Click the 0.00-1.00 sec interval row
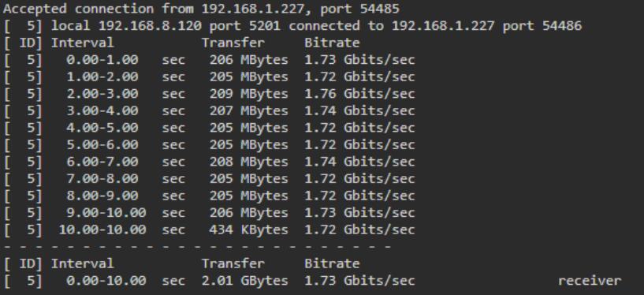 [210, 60]
